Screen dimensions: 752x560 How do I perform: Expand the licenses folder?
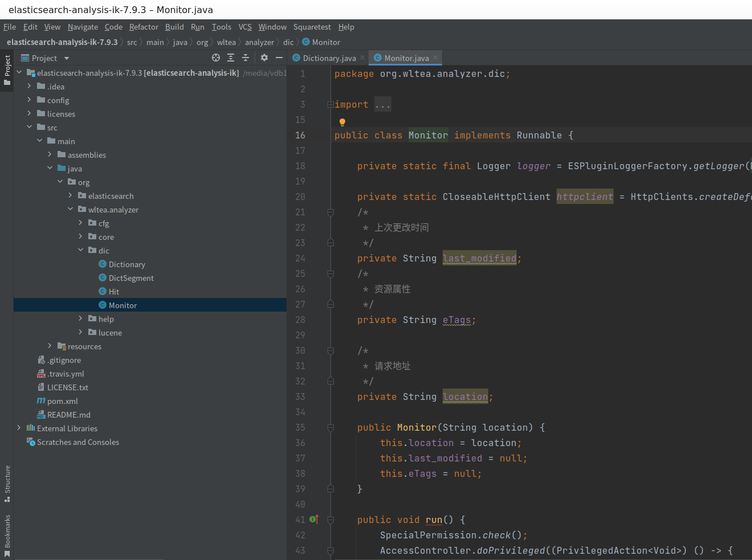[x=30, y=113]
